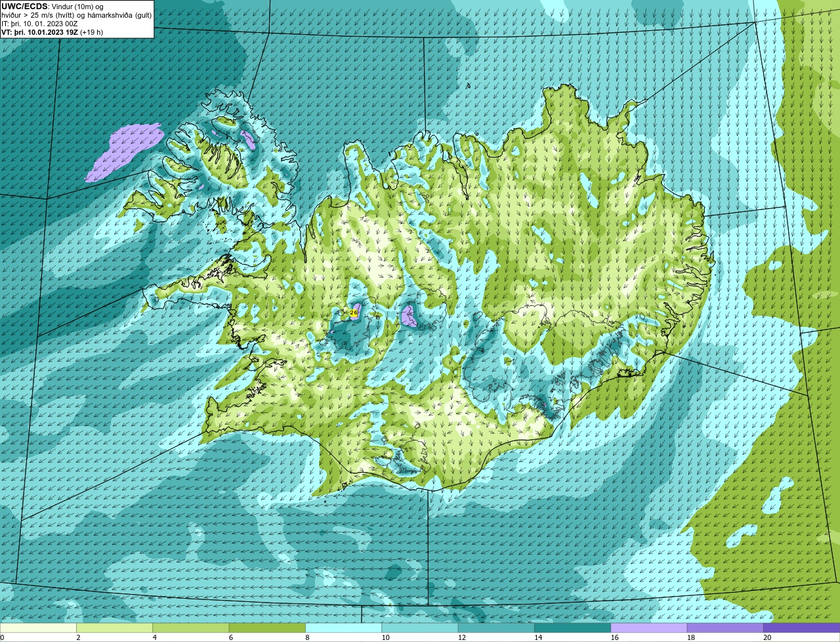
Task: Select the 10–12 m/s light teal swatch
Action: 420,628
